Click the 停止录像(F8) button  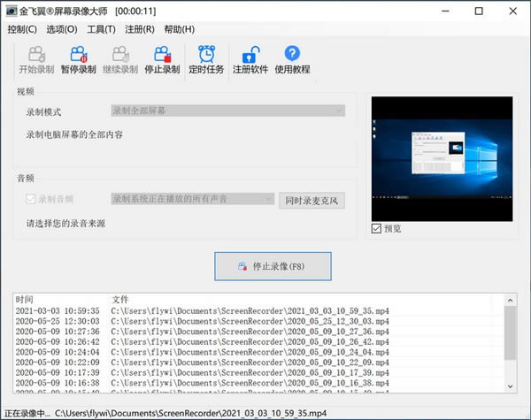[273, 265]
